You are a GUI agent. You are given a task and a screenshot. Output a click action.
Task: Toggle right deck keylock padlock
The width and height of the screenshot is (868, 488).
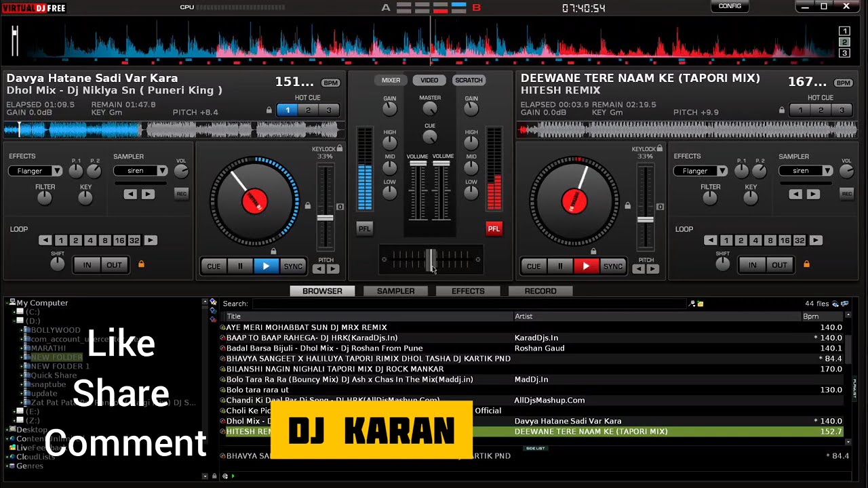660,148
